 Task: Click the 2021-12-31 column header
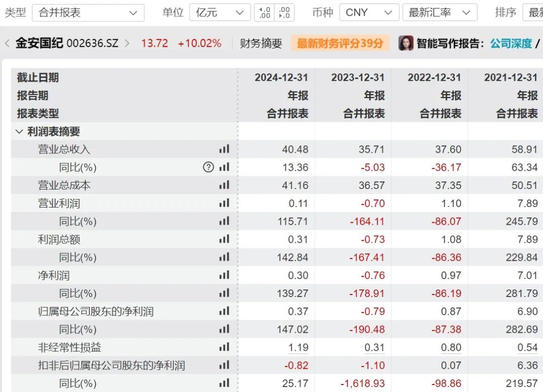[511, 77]
